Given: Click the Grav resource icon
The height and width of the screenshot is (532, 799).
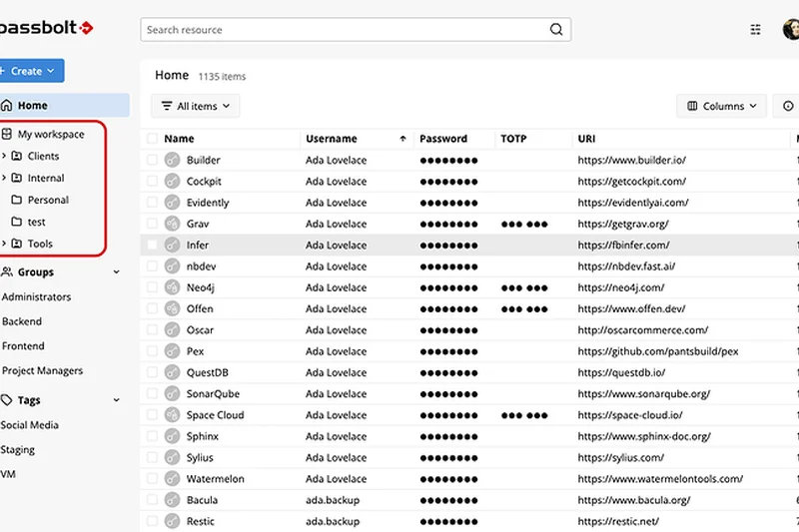Looking at the screenshot, I should point(172,224).
